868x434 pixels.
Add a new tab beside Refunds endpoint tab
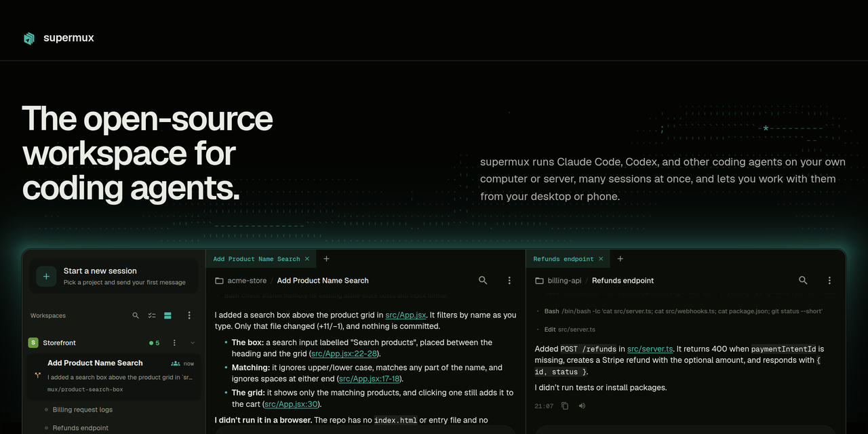pyautogui.click(x=620, y=259)
